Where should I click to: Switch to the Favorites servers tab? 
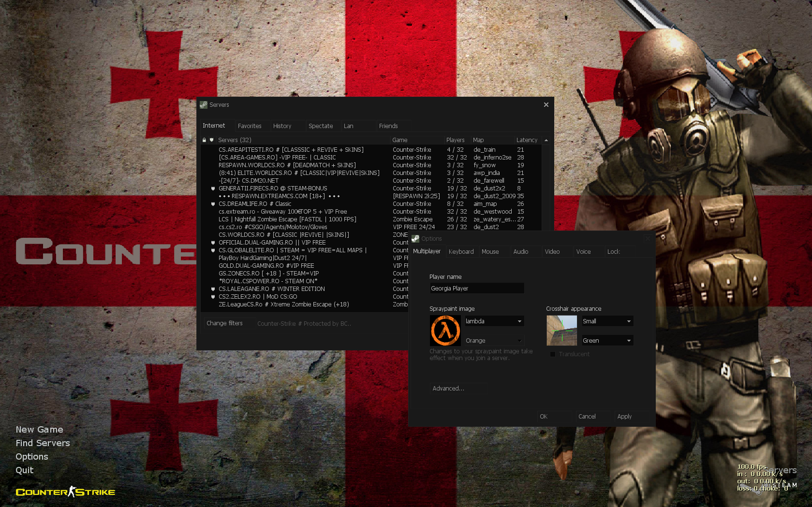click(x=250, y=126)
